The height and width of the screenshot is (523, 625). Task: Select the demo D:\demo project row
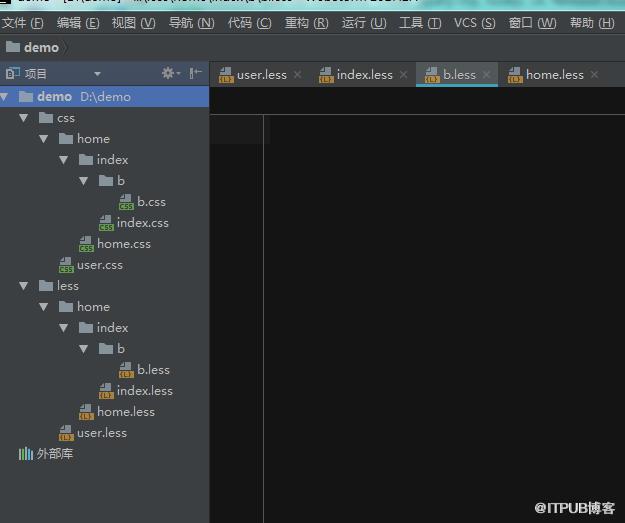104,97
